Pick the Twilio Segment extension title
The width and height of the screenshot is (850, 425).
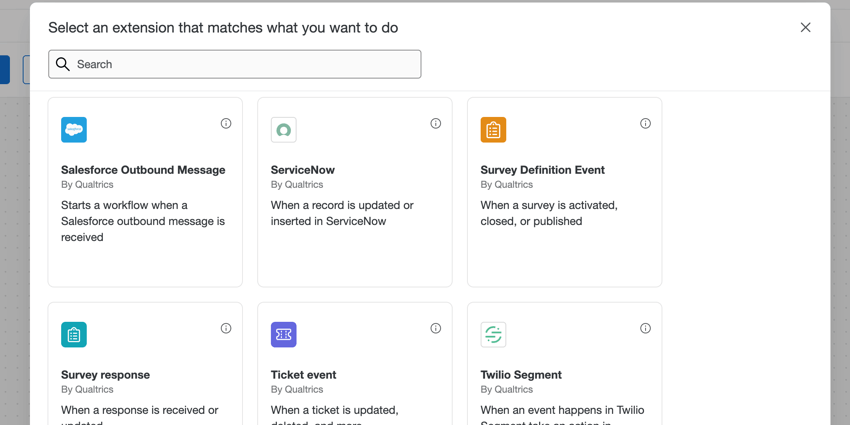coord(521,375)
